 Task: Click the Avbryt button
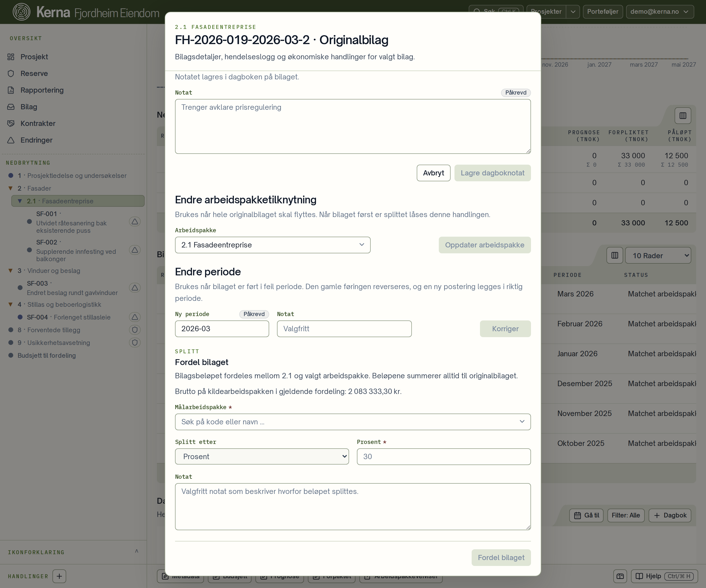coord(433,173)
